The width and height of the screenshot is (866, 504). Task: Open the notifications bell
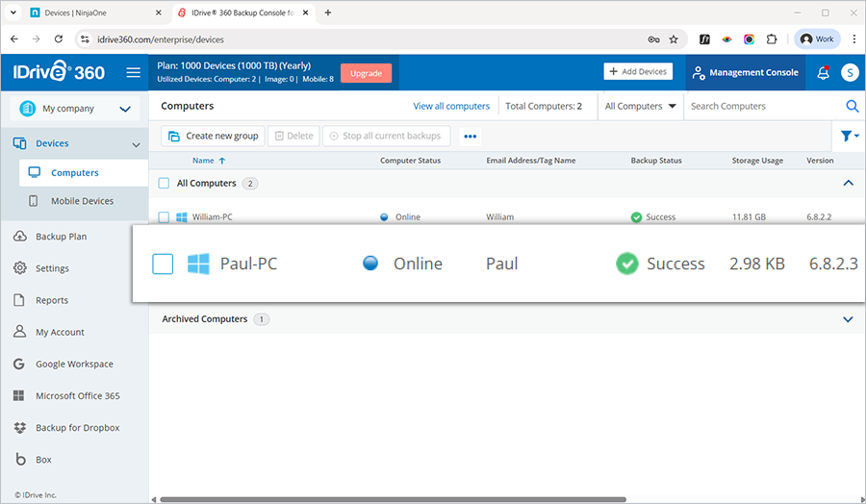(x=823, y=72)
